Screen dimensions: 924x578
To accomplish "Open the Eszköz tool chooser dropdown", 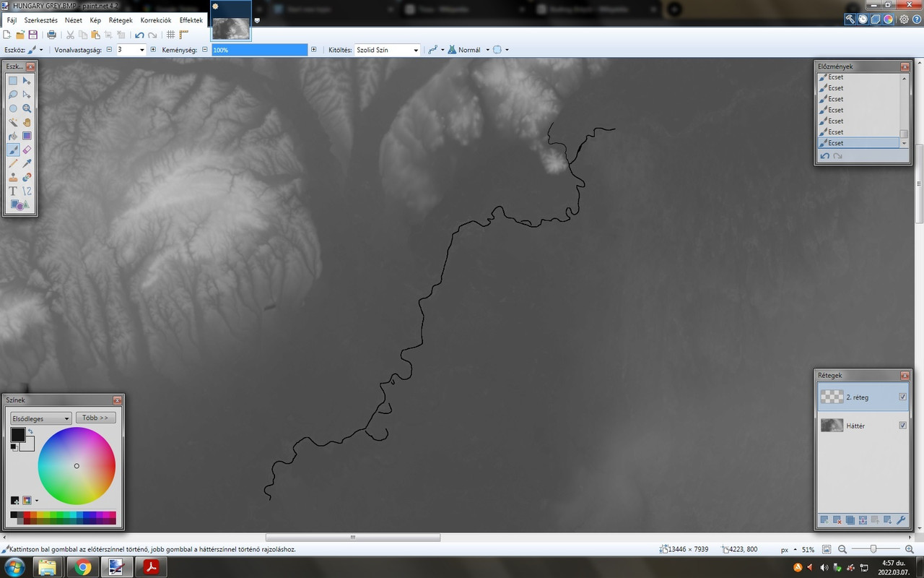I will pyautogui.click(x=35, y=50).
